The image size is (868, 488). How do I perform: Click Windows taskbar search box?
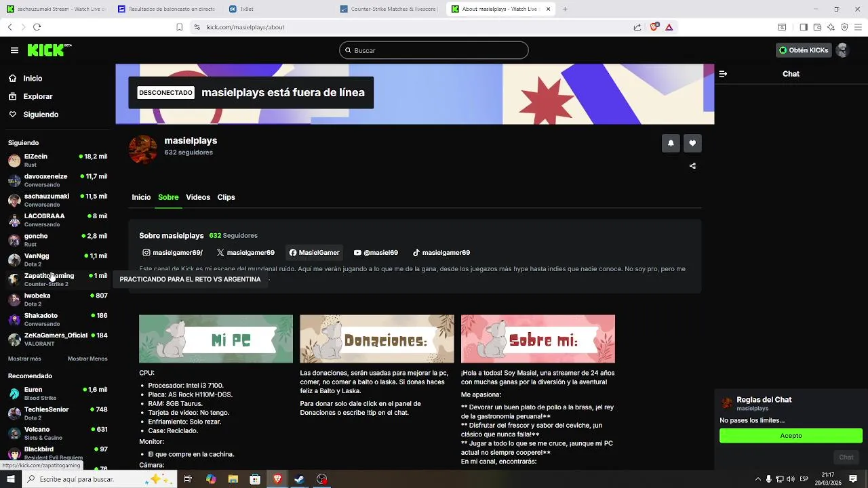(98, 479)
